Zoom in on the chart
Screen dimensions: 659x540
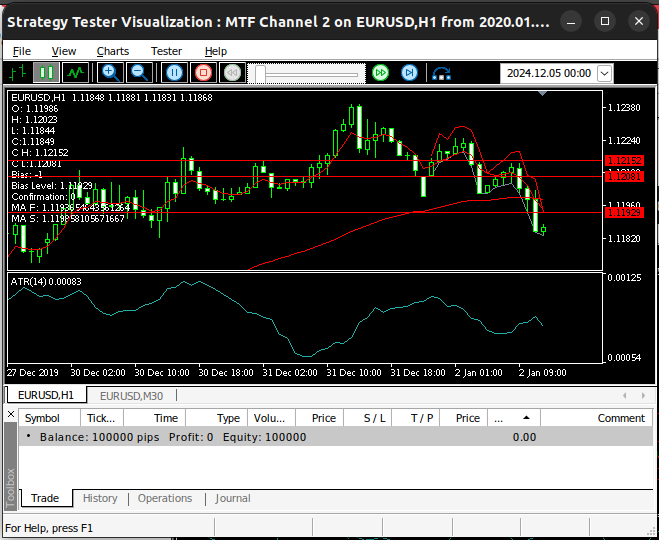pos(111,73)
